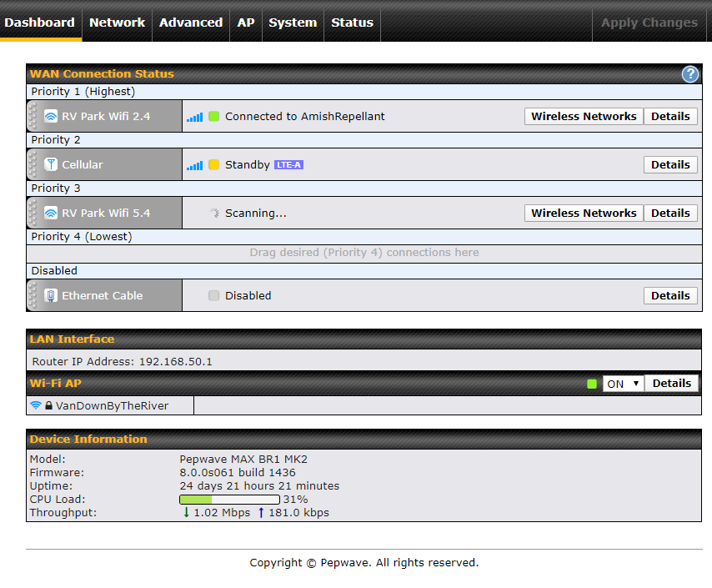
Task: Click the Priority 1 (Highest) heading
Action: pos(83,92)
